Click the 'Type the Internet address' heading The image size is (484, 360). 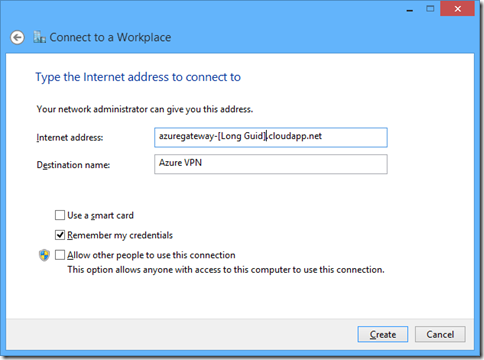click(x=138, y=77)
